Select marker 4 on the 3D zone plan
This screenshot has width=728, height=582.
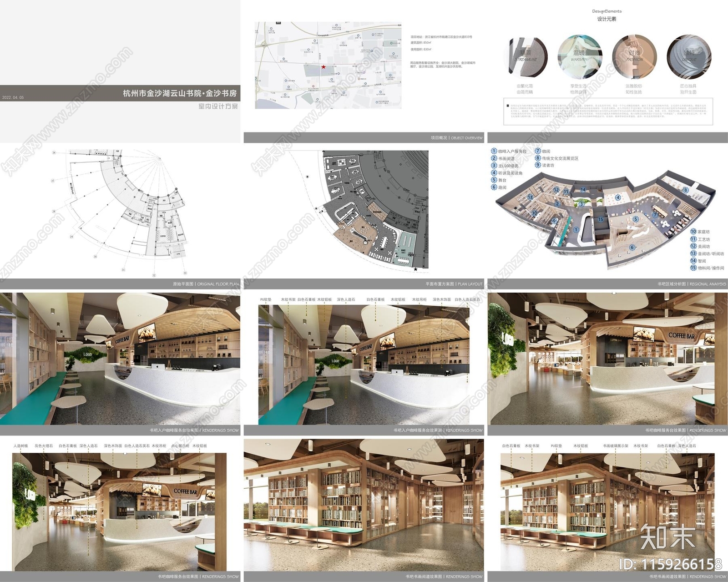point(618,197)
